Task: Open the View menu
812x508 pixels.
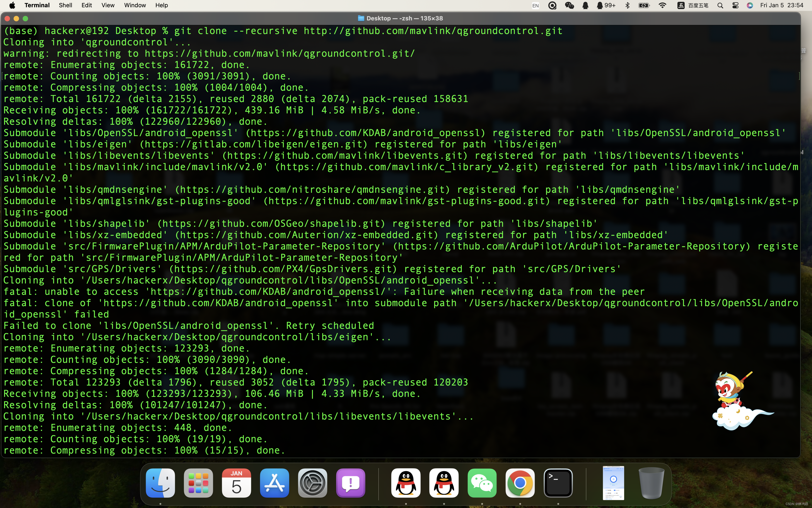Action: coord(108,5)
